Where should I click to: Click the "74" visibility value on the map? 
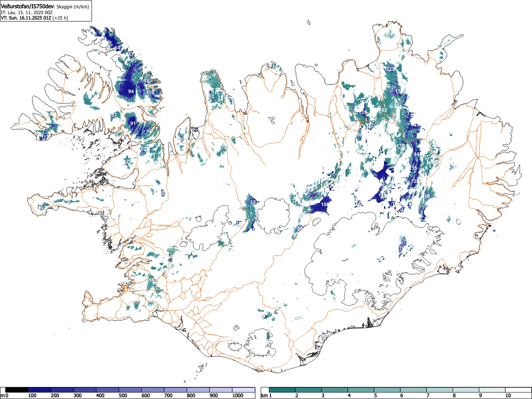(223, 148)
